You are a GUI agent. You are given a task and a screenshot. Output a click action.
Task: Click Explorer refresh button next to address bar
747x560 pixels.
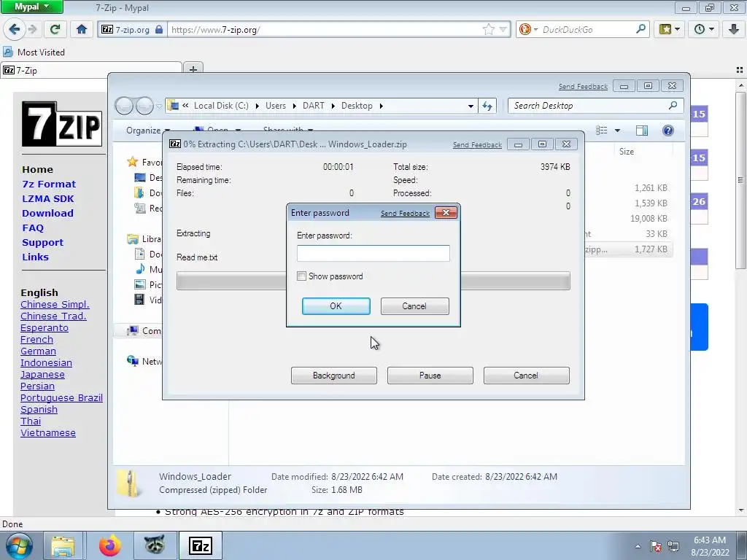point(487,106)
